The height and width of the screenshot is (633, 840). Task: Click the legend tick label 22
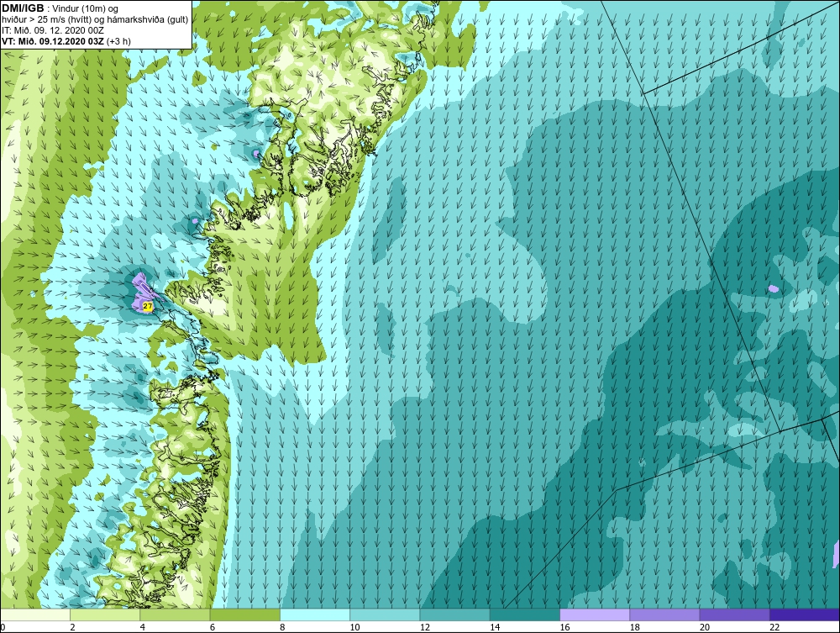tap(774, 628)
